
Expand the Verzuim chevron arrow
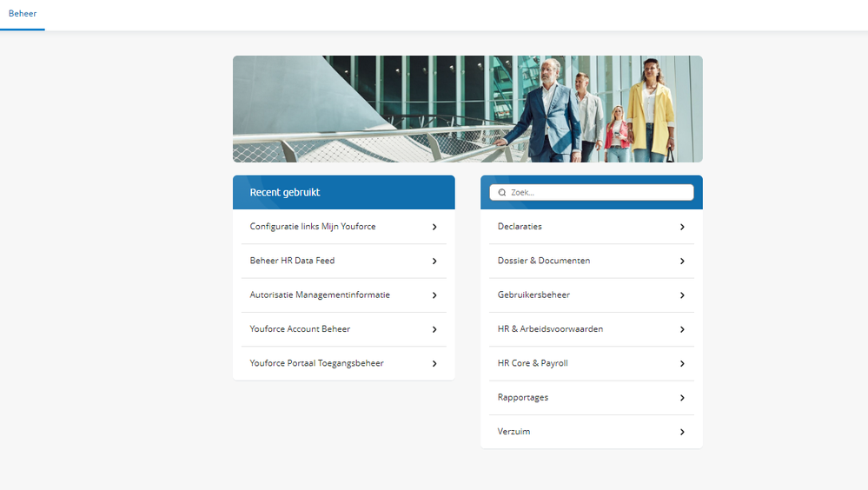click(x=682, y=432)
